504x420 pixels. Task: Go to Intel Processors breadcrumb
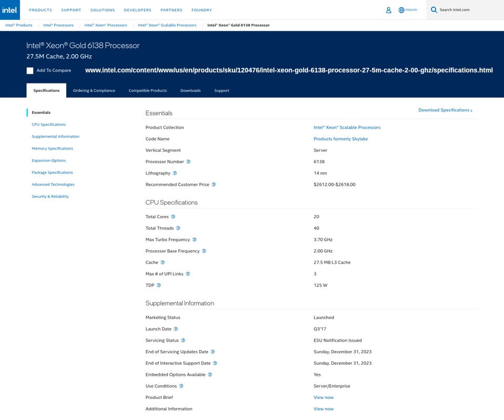pyautogui.click(x=58, y=25)
